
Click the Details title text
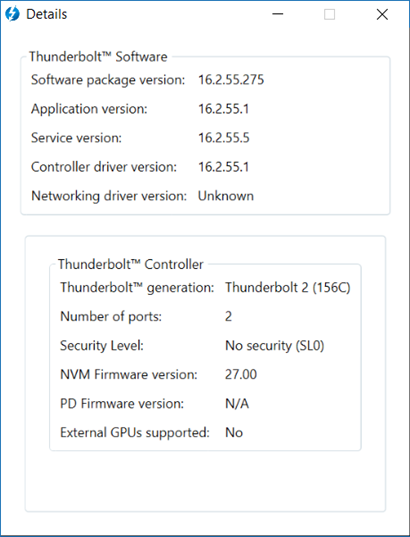47,14
